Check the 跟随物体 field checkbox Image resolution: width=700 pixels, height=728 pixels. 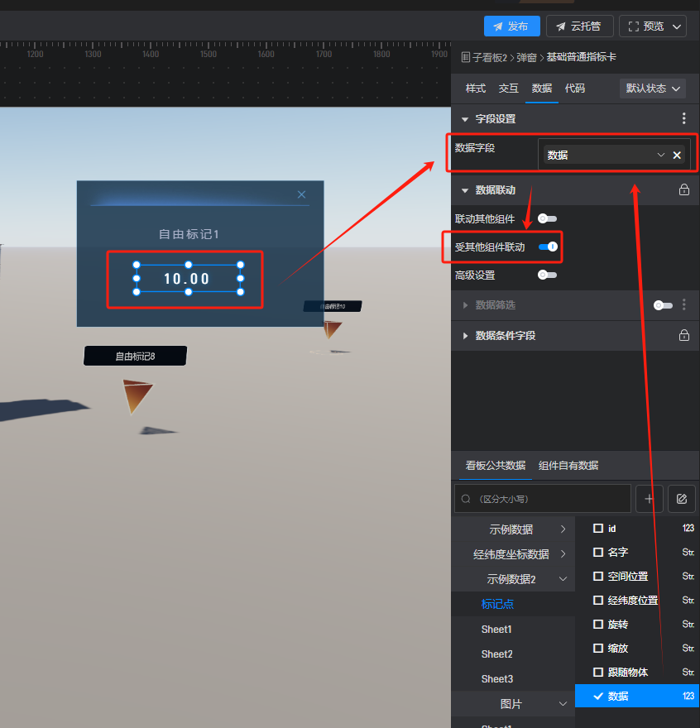tap(598, 672)
